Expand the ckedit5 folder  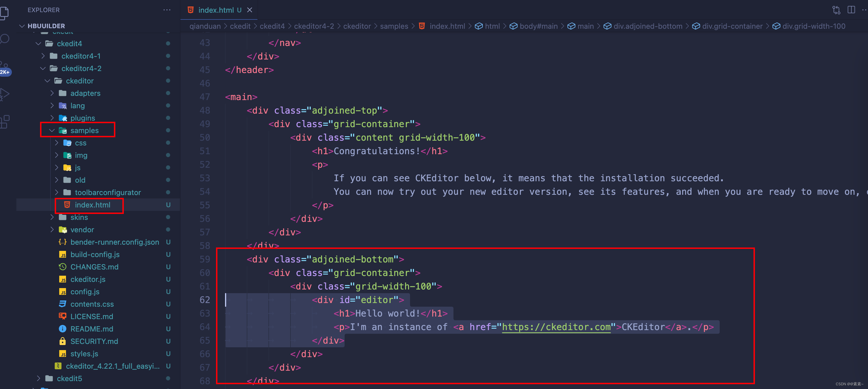(x=38, y=379)
